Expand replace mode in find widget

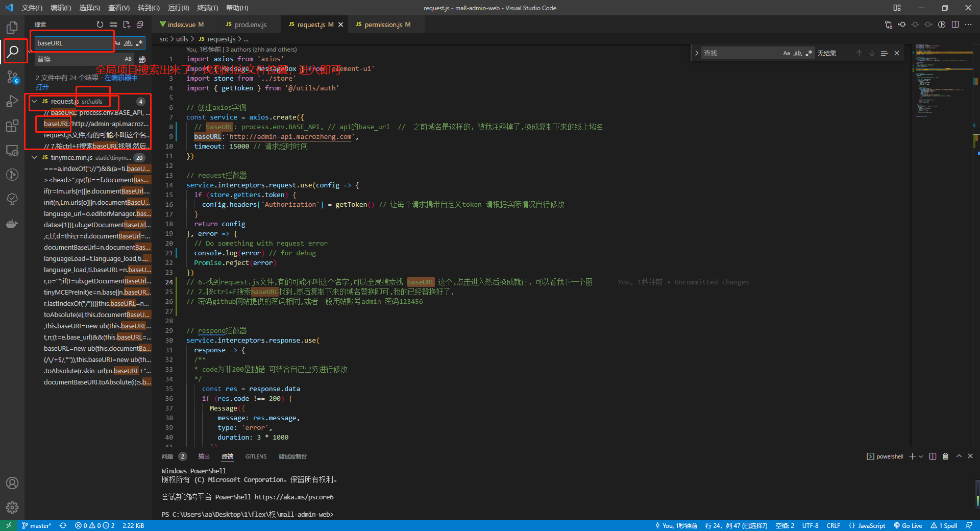[x=697, y=53]
